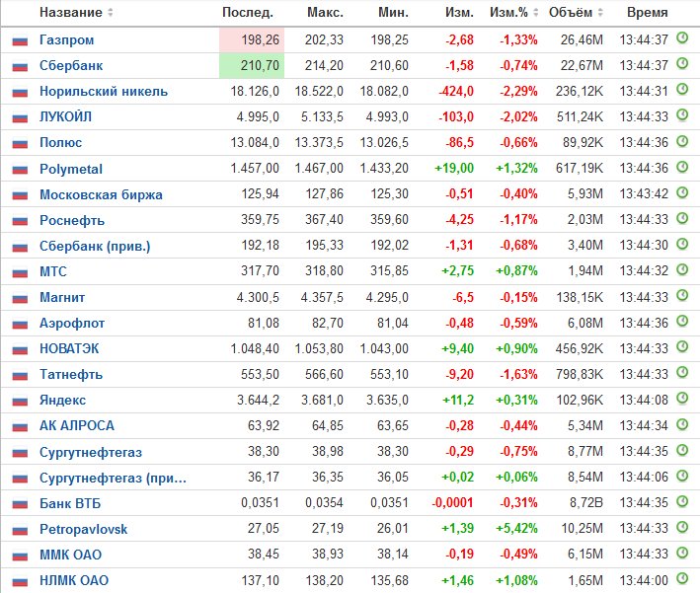The image size is (700, 593).
Task: Open the Сбербанк (прив.) link
Action: (x=95, y=247)
